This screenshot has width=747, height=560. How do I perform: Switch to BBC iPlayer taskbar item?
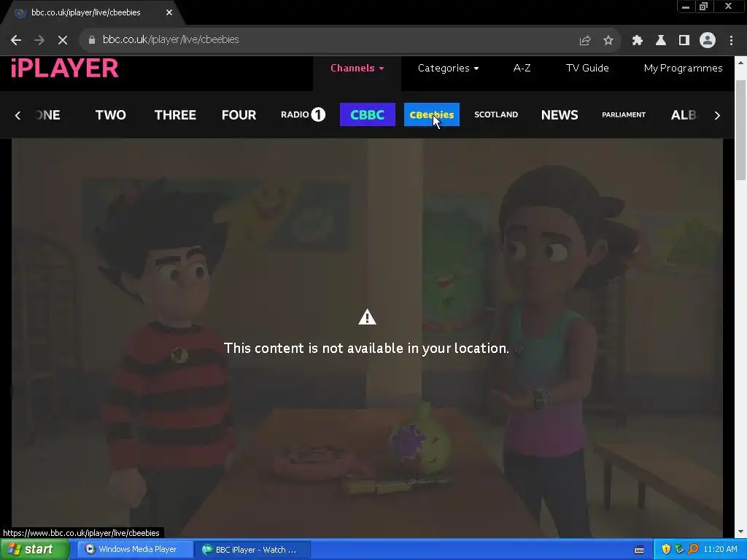click(x=252, y=549)
